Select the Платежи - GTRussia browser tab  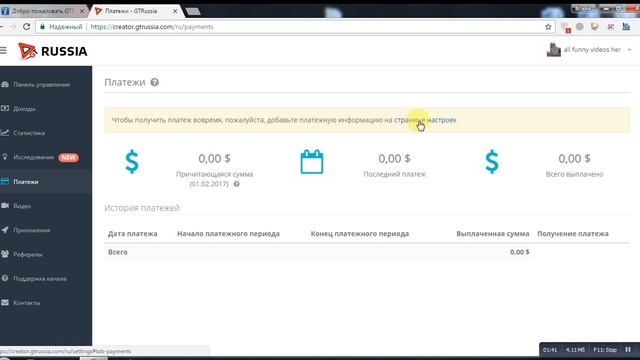[131, 11]
